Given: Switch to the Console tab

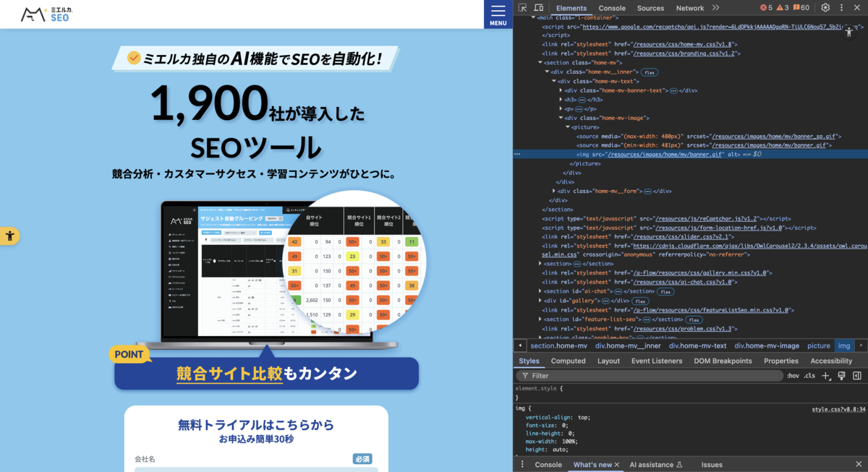Looking at the screenshot, I should click(x=611, y=8).
